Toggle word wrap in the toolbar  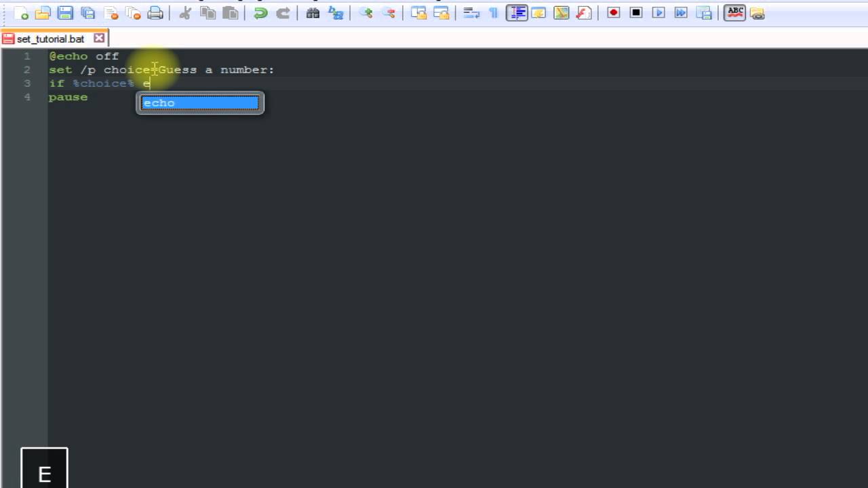(x=471, y=13)
